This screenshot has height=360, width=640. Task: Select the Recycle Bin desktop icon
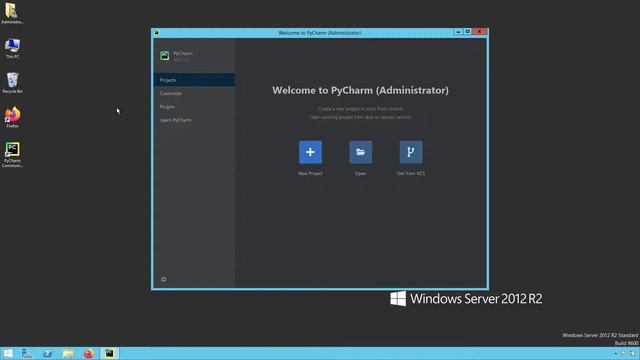point(12,83)
